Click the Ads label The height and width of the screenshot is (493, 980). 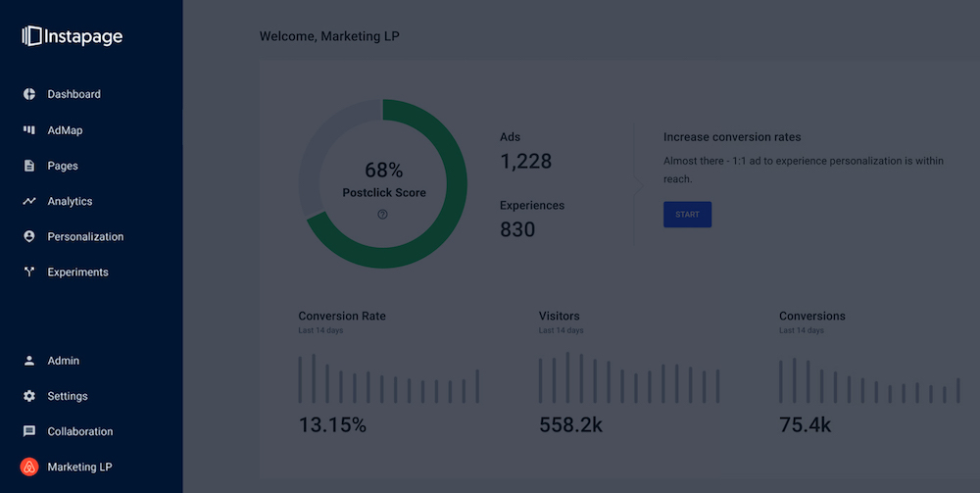[x=510, y=137]
